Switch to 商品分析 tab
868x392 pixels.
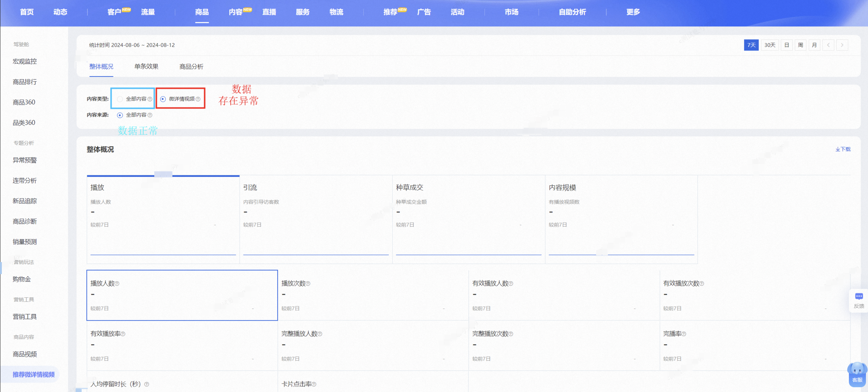pos(191,67)
